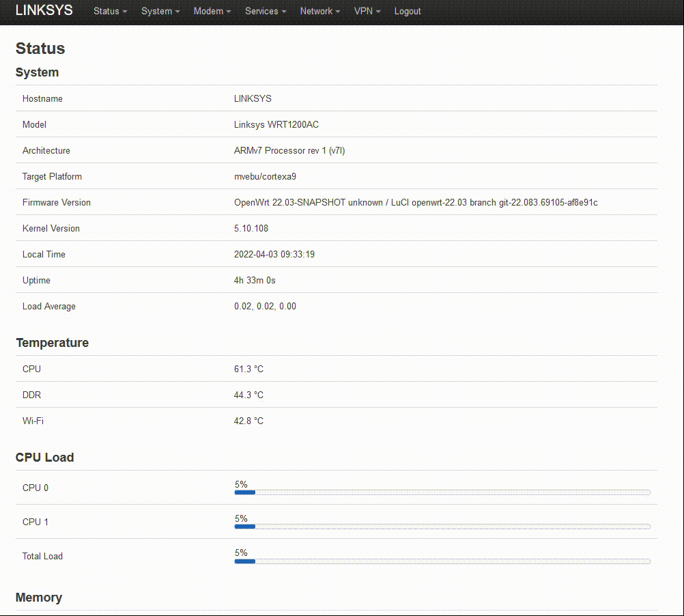Click the CPU 1 load progress bar

(442, 527)
